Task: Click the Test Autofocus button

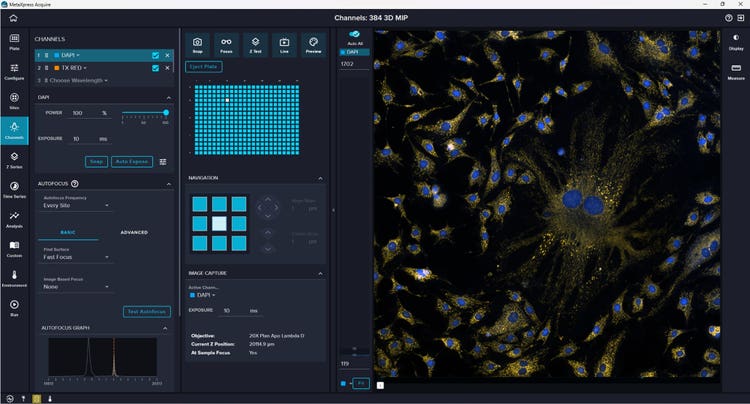Action: (x=147, y=312)
